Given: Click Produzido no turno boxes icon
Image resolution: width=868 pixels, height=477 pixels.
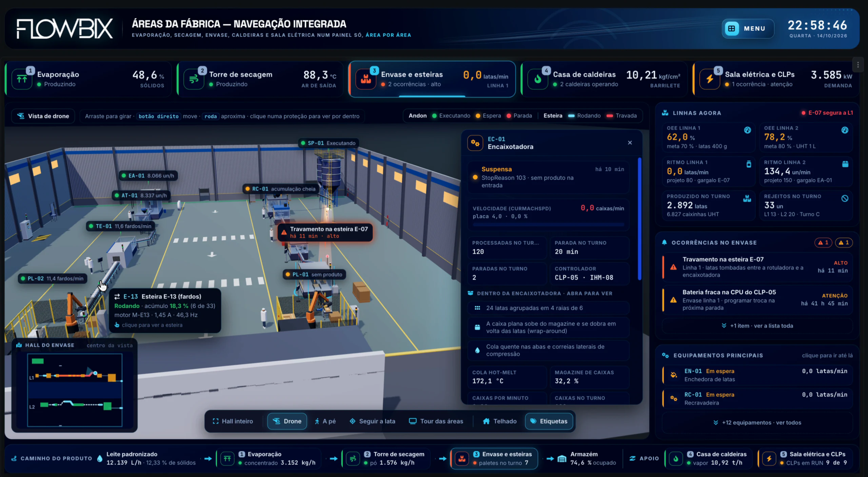Looking at the screenshot, I should pyautogui.click(x=747, y=198).
